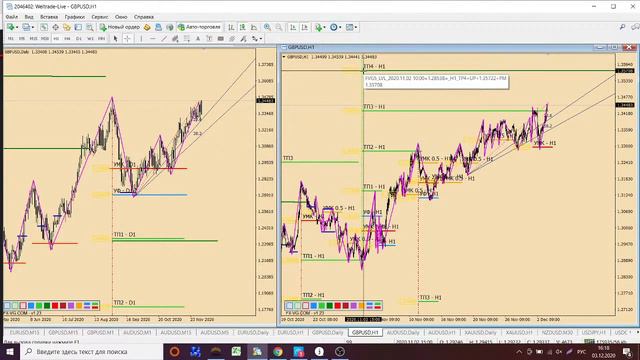Open the Indicators list icon
Screen dimensions: 640x360
(318, 27)
